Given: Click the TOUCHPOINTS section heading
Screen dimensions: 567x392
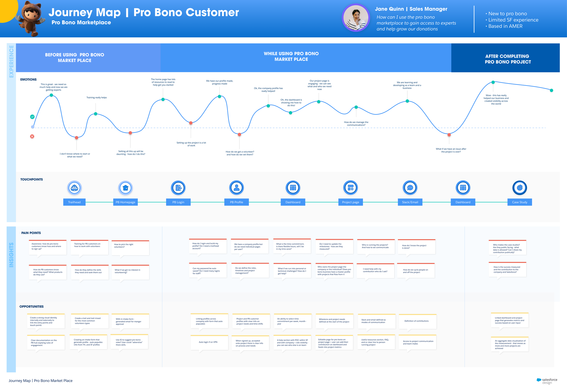Looking at the screenshot, I should click(32, 179).
